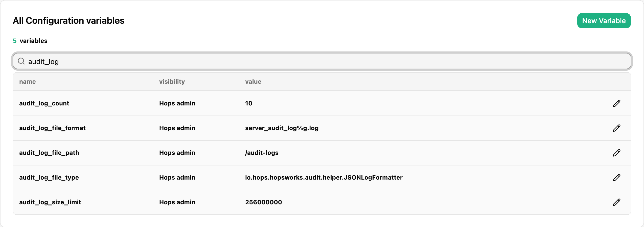This screenshot has height=227, width=644.
Task: Edit the audit_log_count variable
Action: coord(616,103)
